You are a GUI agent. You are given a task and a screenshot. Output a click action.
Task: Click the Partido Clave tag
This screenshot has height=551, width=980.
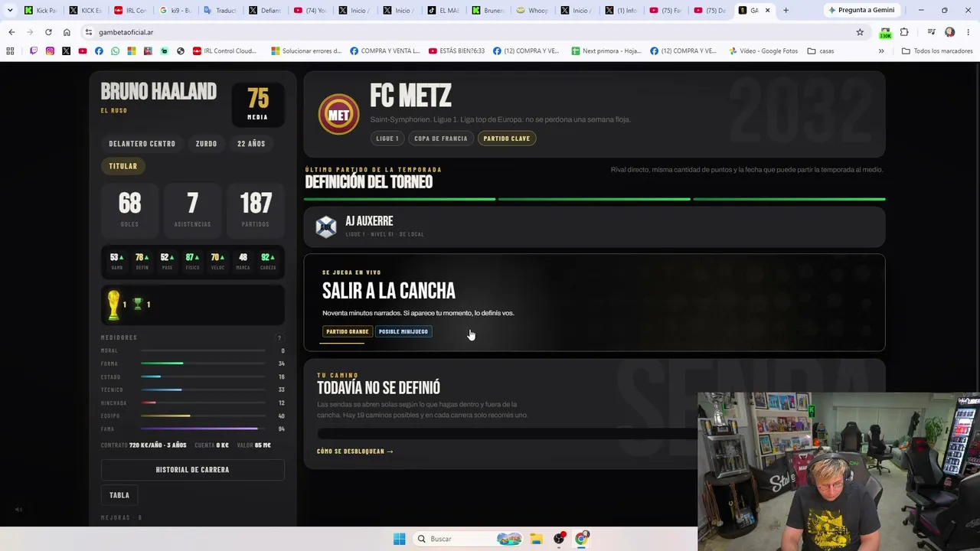507,139
